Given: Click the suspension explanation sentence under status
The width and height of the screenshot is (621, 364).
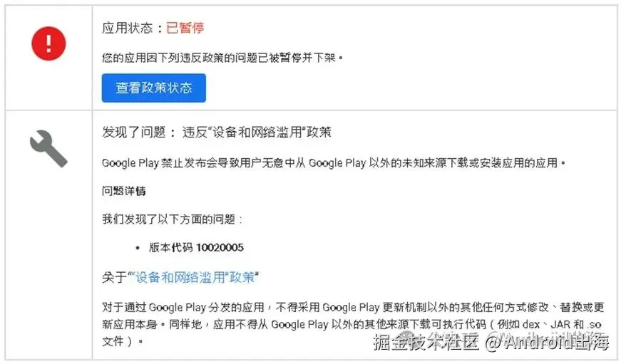Looking at the screenshot, I should click(222, 58).
